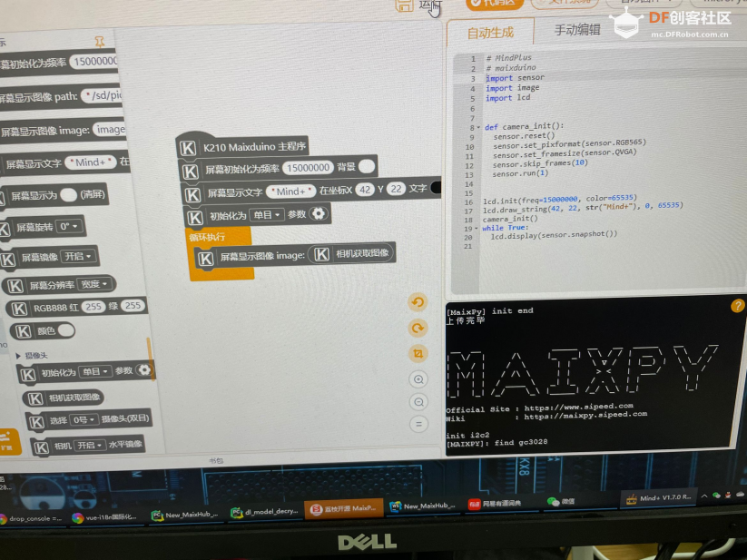Pick black 文字 color on 屏幕显示文字 block

tap(436, 188)
